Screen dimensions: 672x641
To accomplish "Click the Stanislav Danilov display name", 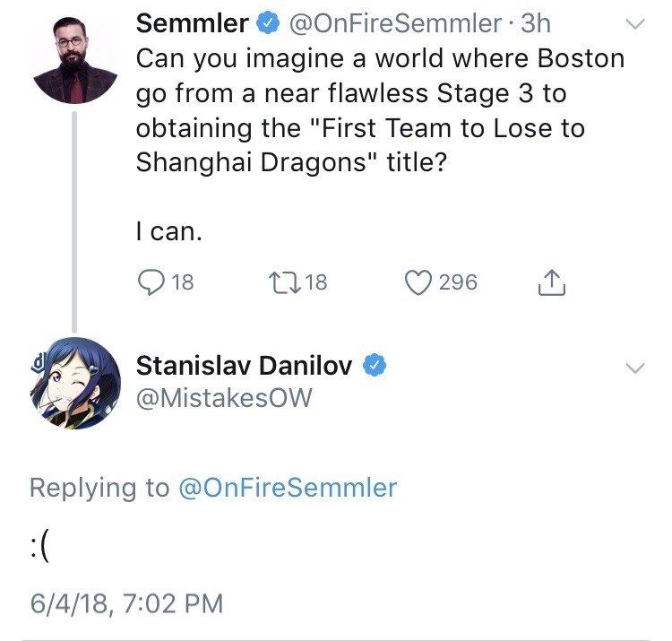I will [x=244, y=365].
